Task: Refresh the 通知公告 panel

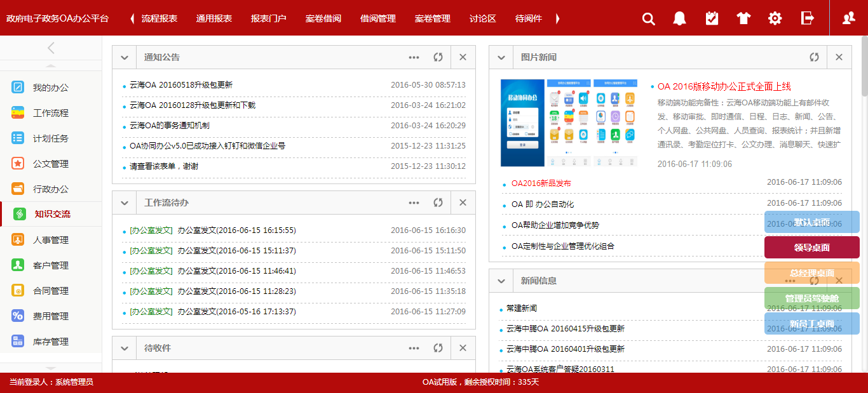Action: tap(438, 57)
